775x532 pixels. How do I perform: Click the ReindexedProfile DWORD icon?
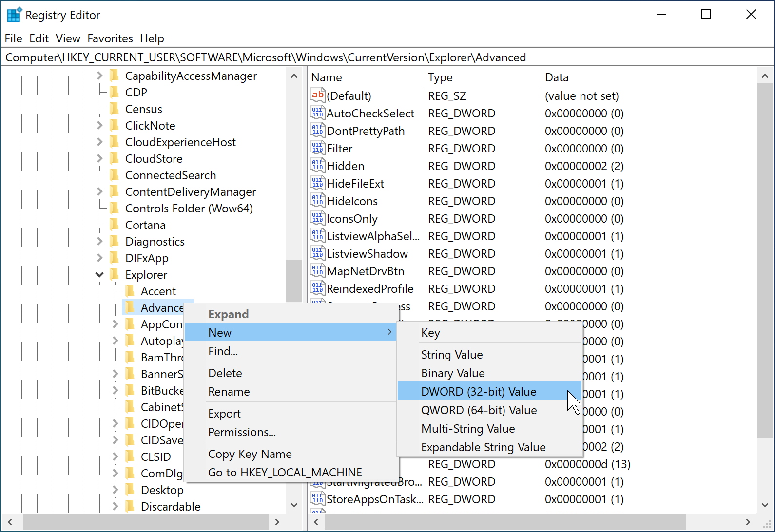(317, 288)
